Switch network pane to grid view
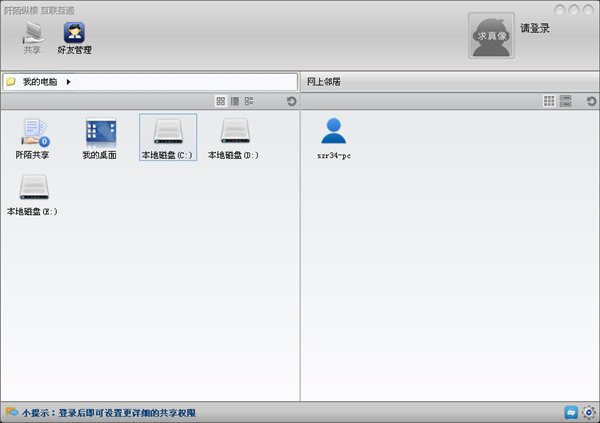This screenshot has width=600, height=423. click(x=549, y=101)
